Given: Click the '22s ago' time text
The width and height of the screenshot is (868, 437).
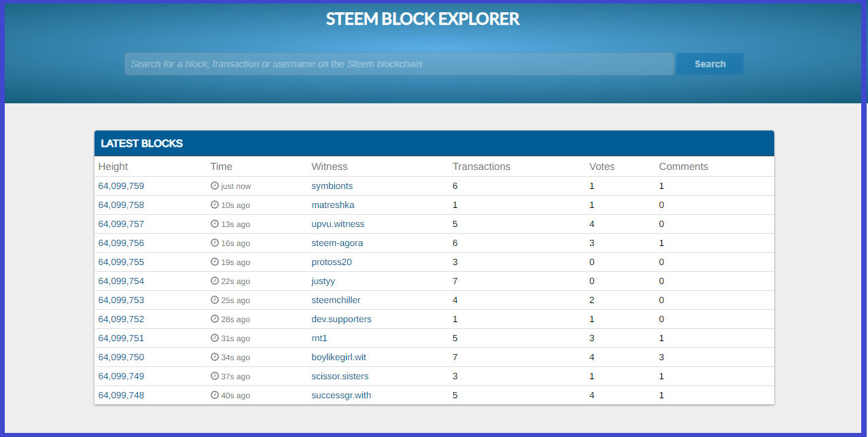Looking at the screenshot, I should [236, 281].
